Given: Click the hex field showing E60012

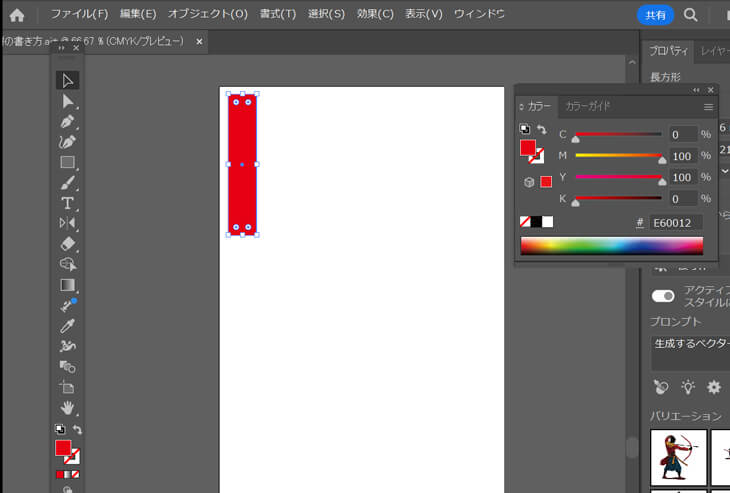Looking at the screenshot, I should pos(675,223).
